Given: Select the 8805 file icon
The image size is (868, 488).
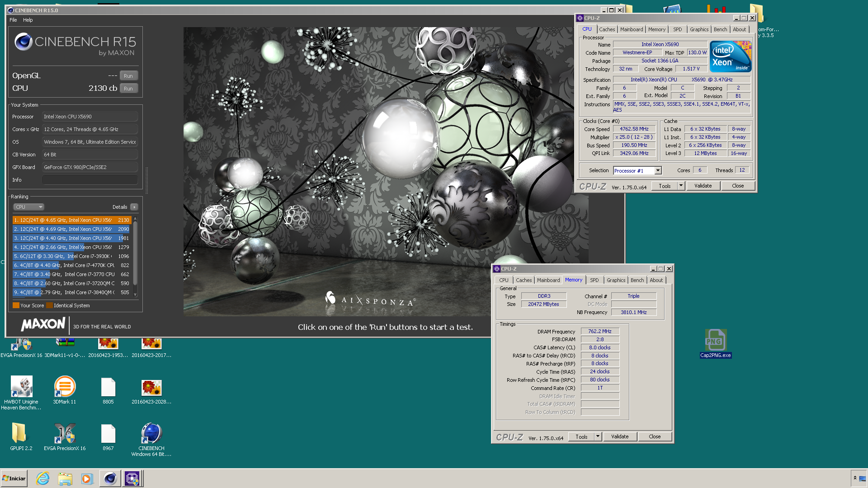Looking at the screenshot, I should pyautogui.click(x=108, y=390).
